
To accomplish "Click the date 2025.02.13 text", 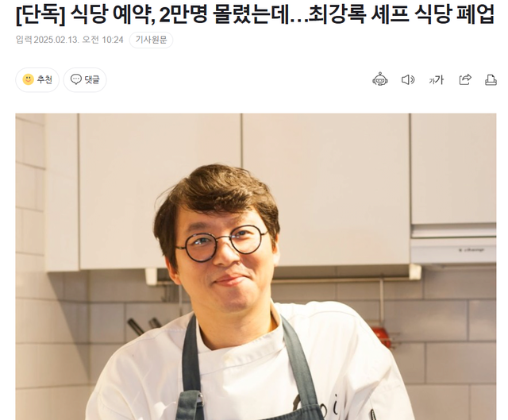I will pyautogui.click(x=56, y=40).
